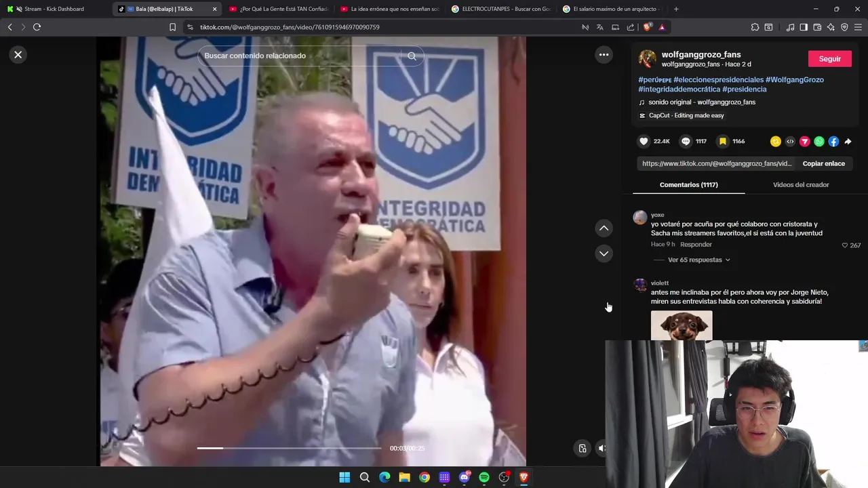Close the Baia TikTok tab
The height and width of the screenshot is (488, 868).
(x=214, y=9)
